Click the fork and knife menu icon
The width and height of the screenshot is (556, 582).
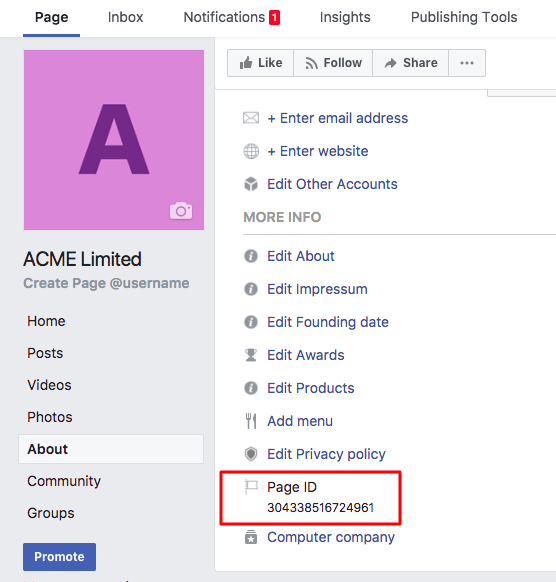[251, 421]
